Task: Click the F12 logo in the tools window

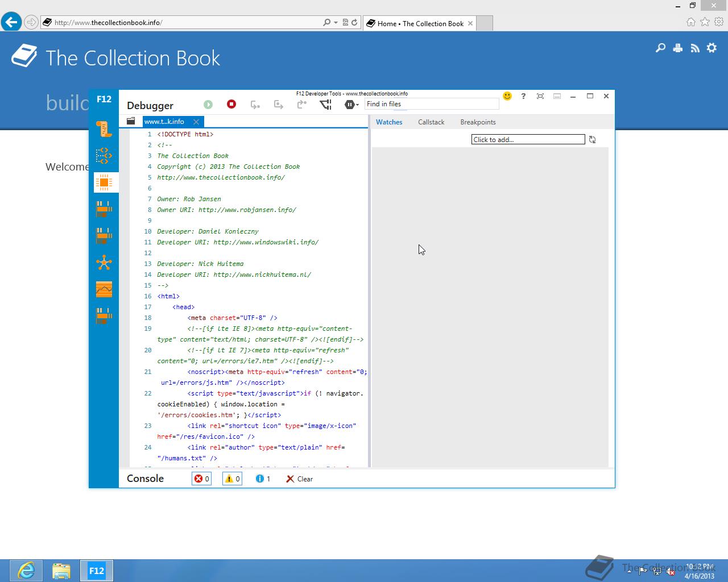Action: 104,99
